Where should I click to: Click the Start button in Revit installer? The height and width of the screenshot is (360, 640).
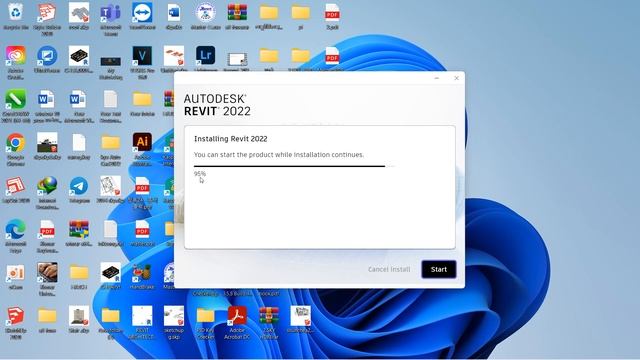439,269
